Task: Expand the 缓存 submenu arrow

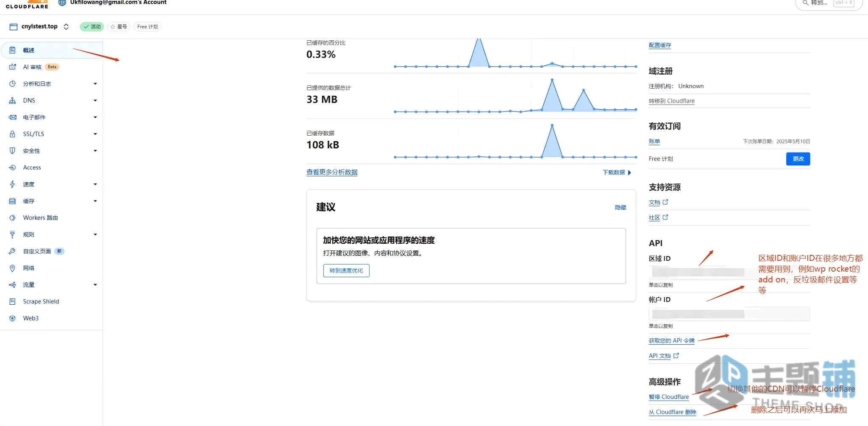Action: (95, 201)
